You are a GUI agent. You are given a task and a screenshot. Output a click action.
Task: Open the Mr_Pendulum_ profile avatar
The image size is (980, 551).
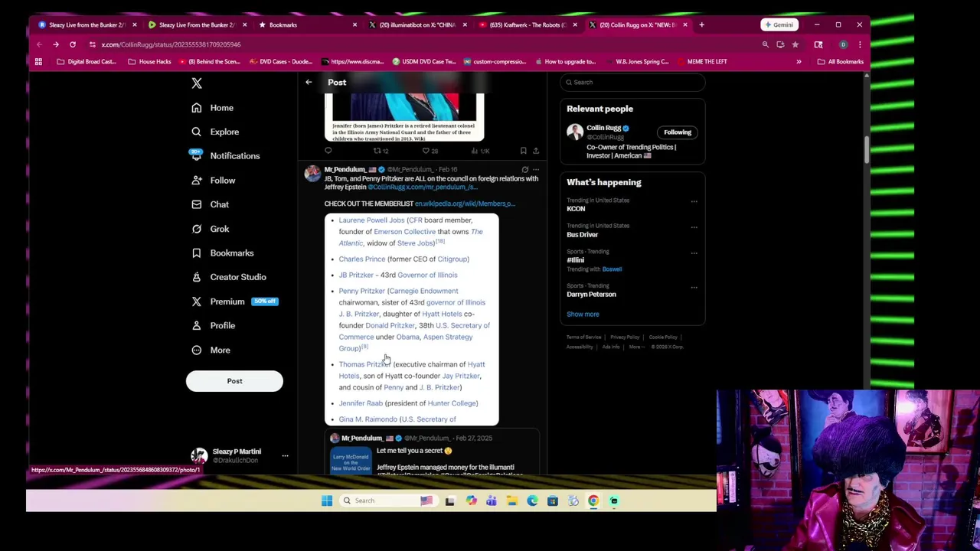pyautogui.click(x=312, y=174)
